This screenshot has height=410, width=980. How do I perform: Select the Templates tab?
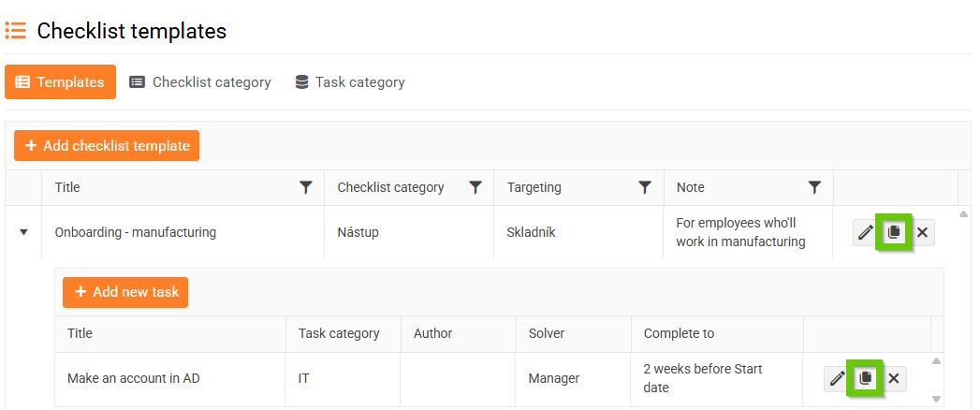click(60, 82)
